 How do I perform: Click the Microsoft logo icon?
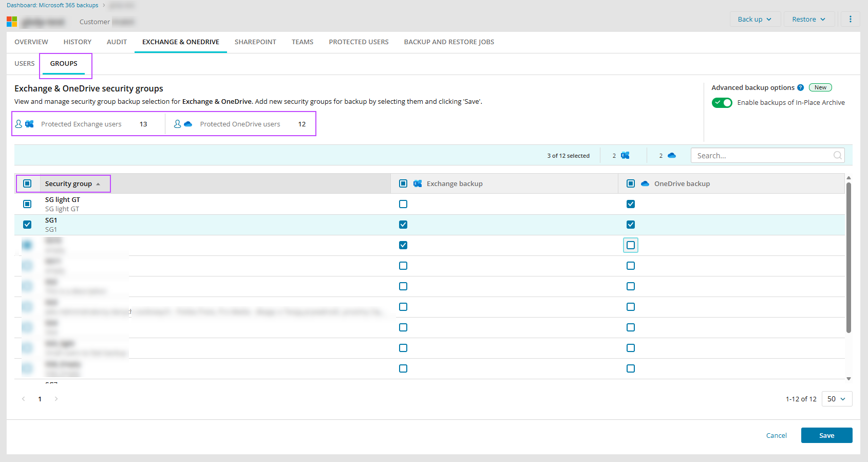point(12,22)
